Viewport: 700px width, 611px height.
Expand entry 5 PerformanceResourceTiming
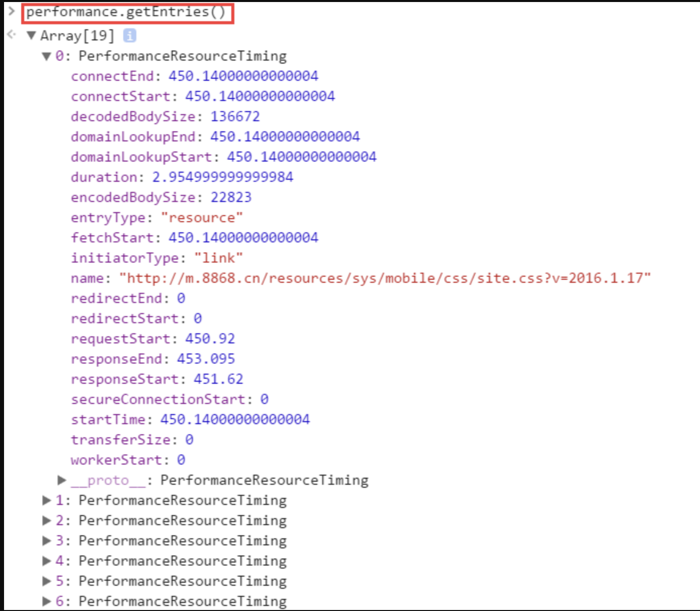[46, 581]
